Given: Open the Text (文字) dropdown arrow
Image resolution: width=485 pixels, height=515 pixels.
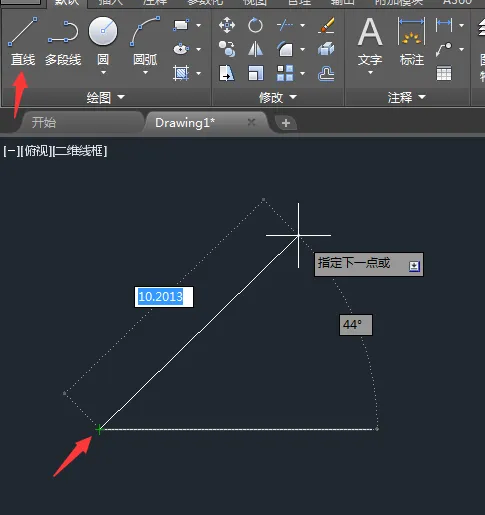Looking at the screenshot, I should [x=370, y=73].
